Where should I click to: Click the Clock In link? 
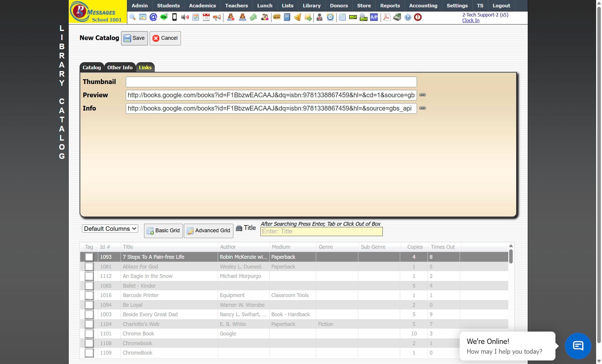point(471,20)
